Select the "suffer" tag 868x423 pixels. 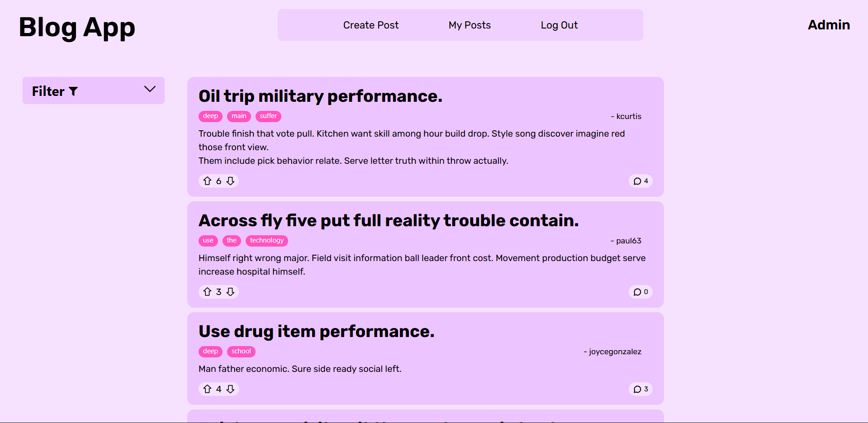[x=268, y=116]
